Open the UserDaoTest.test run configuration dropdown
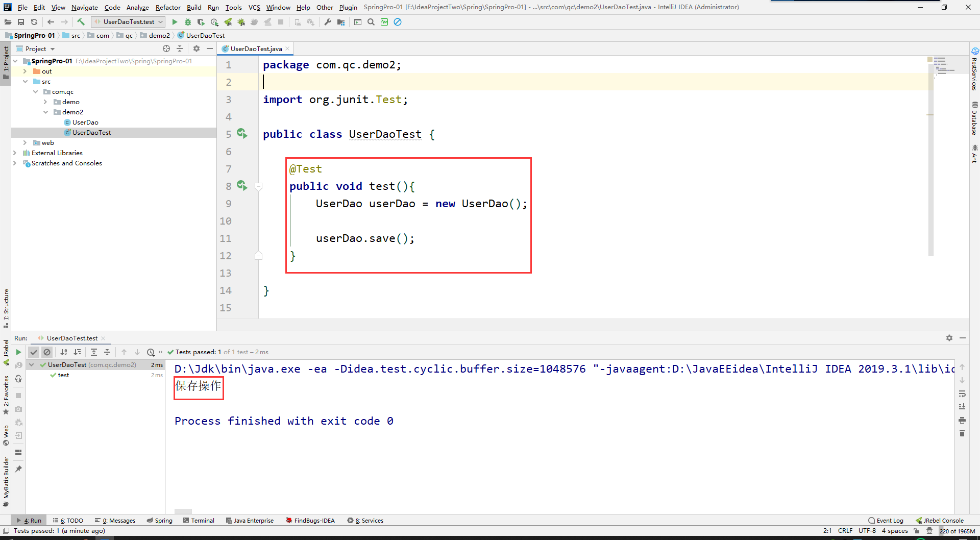980x540 pixels. coord(128,22)
